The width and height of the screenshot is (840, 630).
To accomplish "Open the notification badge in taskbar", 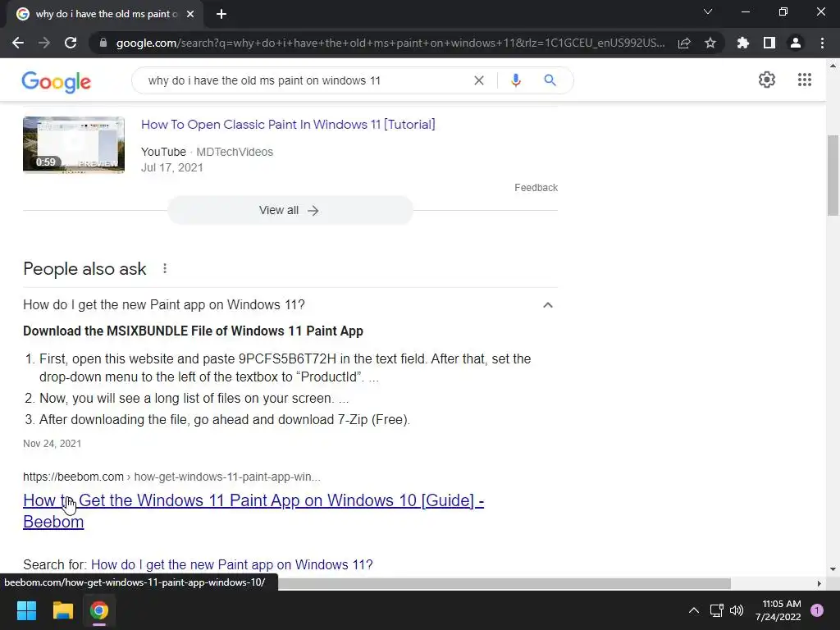I will pos(816,610).
